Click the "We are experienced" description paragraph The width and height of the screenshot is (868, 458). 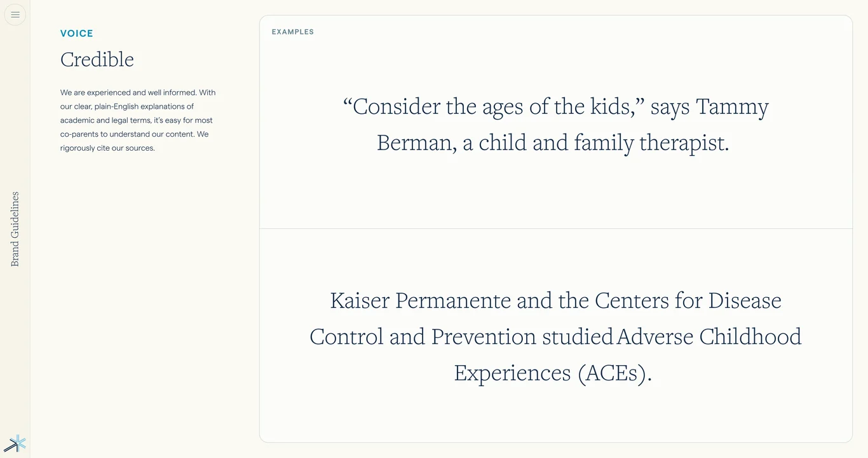click(139, 120)
